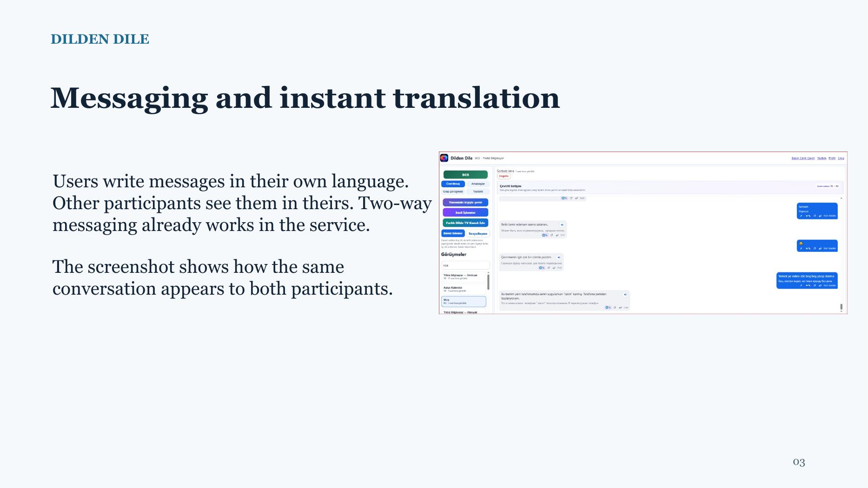Click 'Farklı Dilde TV Kanalı İzle' button
Viewport: 868px width, 488px height.
pos(465,223)
